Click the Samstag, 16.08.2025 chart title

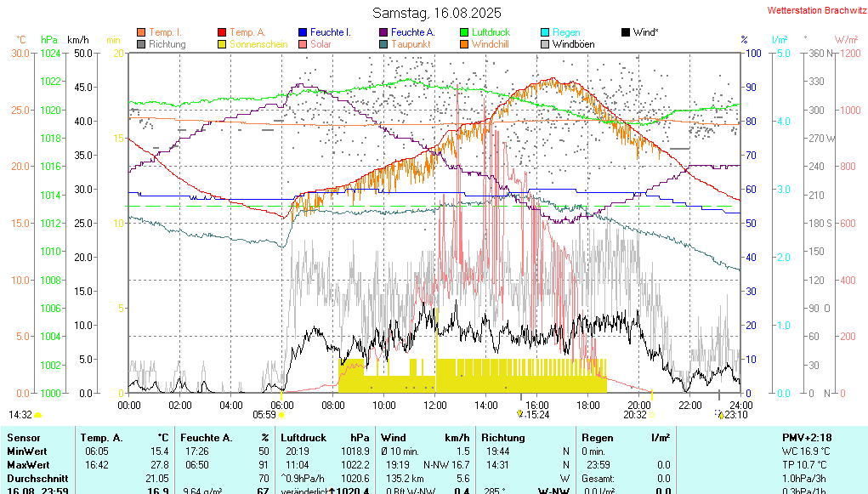click(x=437, y=14)
